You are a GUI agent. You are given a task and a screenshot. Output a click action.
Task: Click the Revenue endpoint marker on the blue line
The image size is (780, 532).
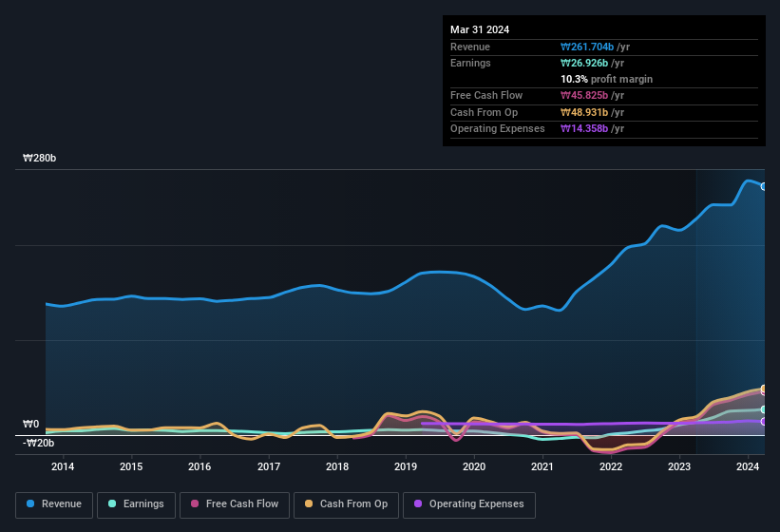tap(764, 186)
